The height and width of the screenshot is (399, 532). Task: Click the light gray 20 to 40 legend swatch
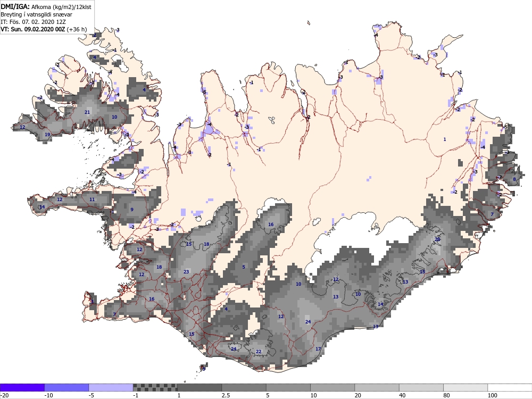377,387
